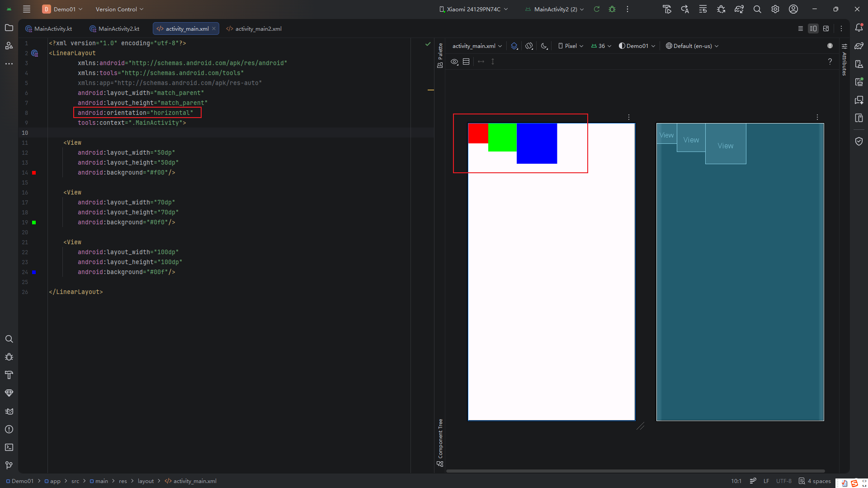
Task: Switch editor to Split view
Action: pos(813,28)
